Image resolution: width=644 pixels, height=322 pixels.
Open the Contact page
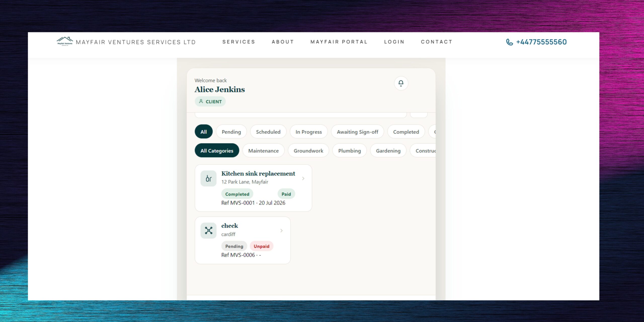[437, 42]
